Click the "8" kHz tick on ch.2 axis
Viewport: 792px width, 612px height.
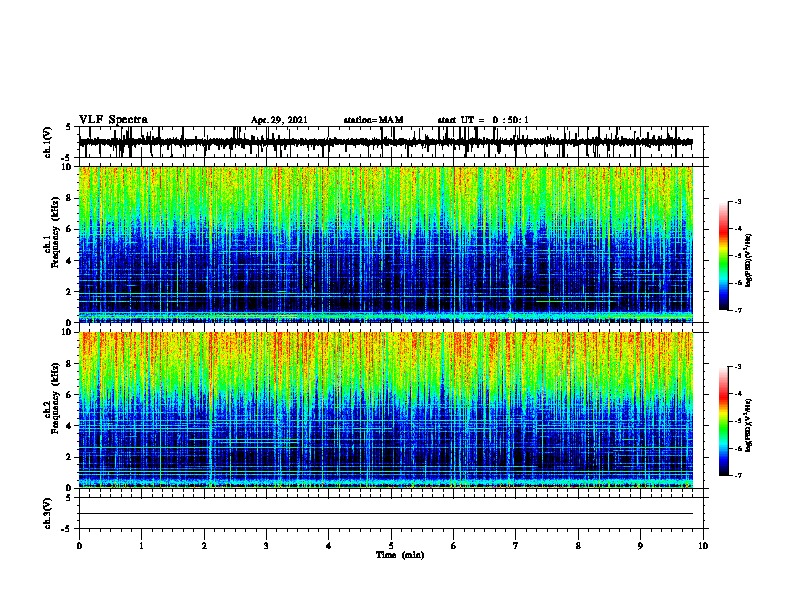[x=70, y=364]
